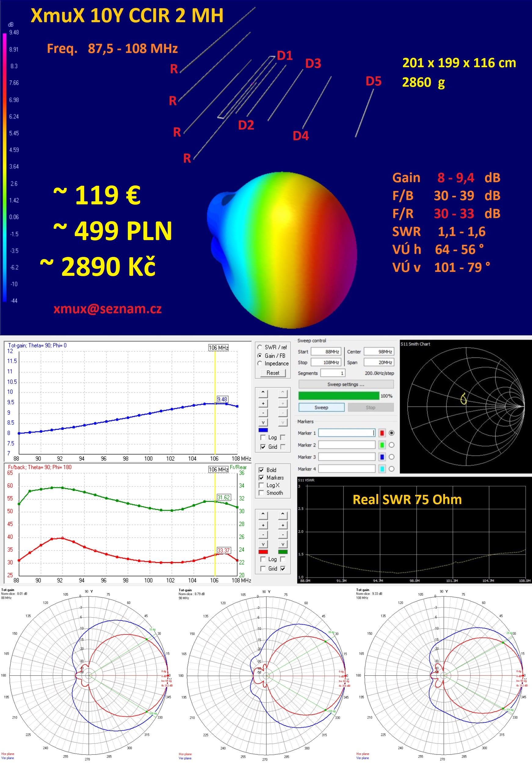Select the Marker 3 radio button
The width and height of the screenshot is (532, 764).
pyautogui.click(x=391, y=457)
